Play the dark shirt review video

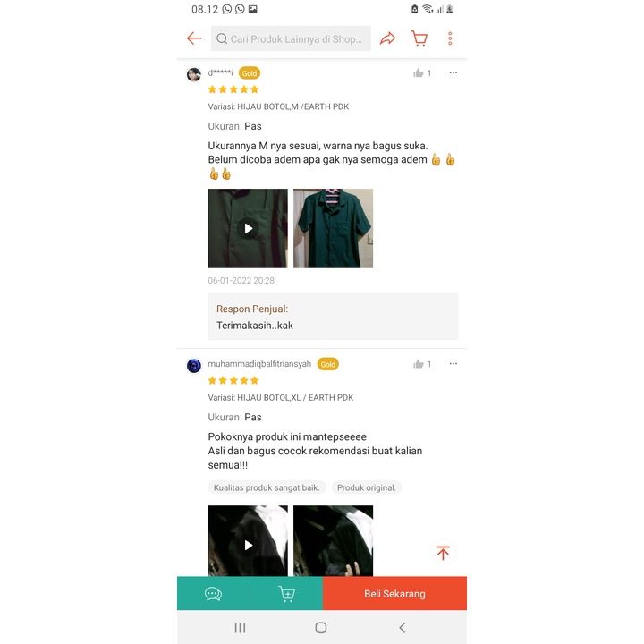(248, 541)
